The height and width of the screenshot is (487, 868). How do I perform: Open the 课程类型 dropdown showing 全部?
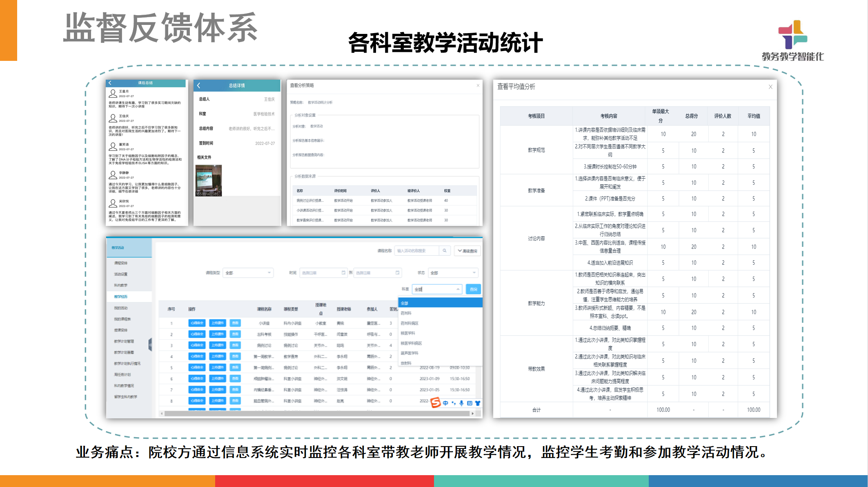[248, 273]
